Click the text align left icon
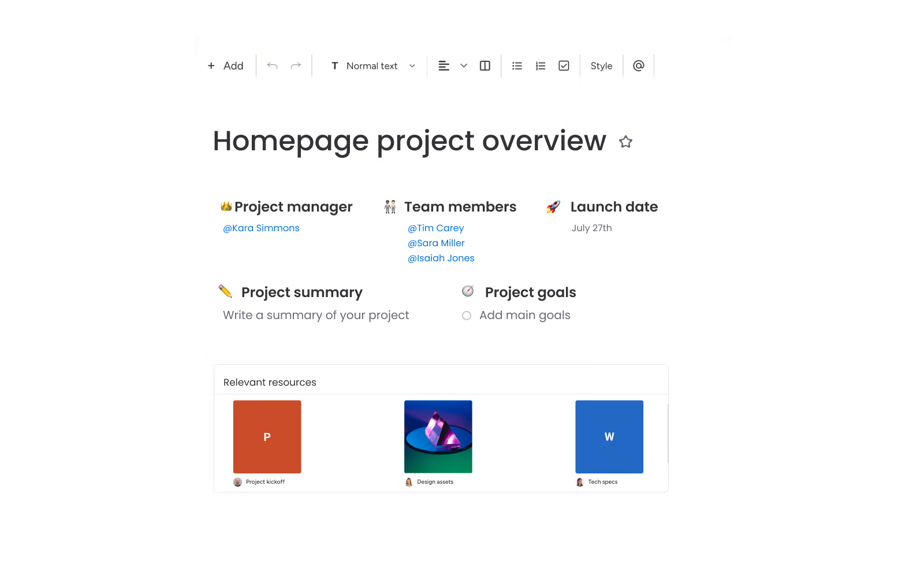Screen dimensions: 924x578 coord(444,66)
